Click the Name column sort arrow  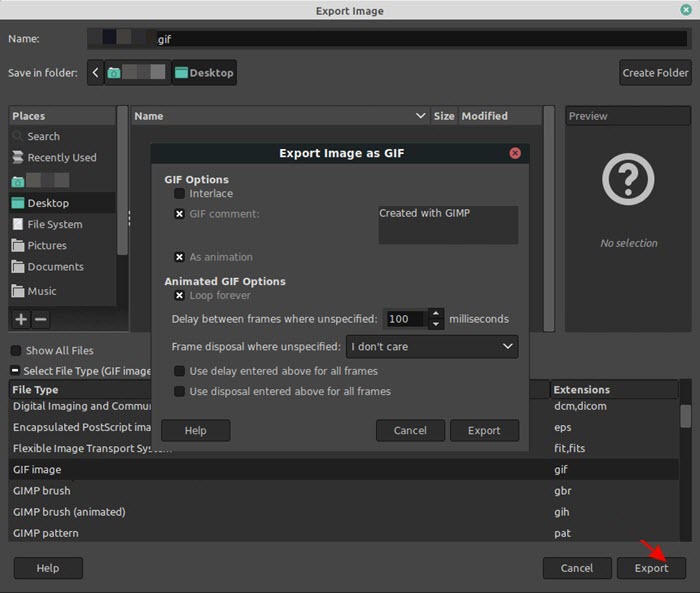tap(420, 116)
